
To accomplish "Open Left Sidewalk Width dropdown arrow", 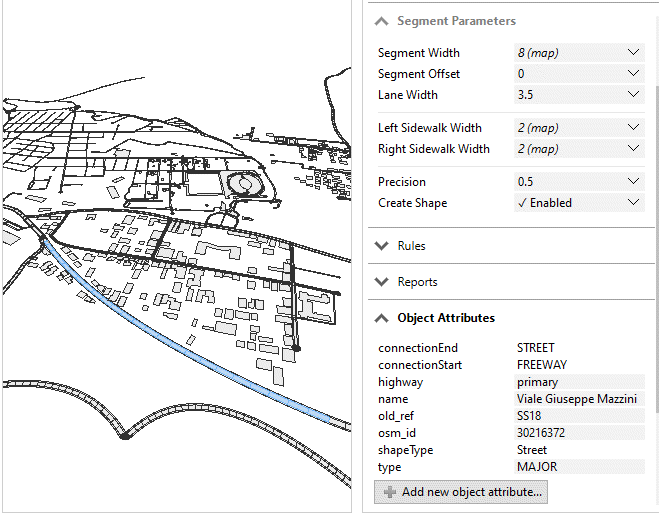I will [x=633, y=128].
